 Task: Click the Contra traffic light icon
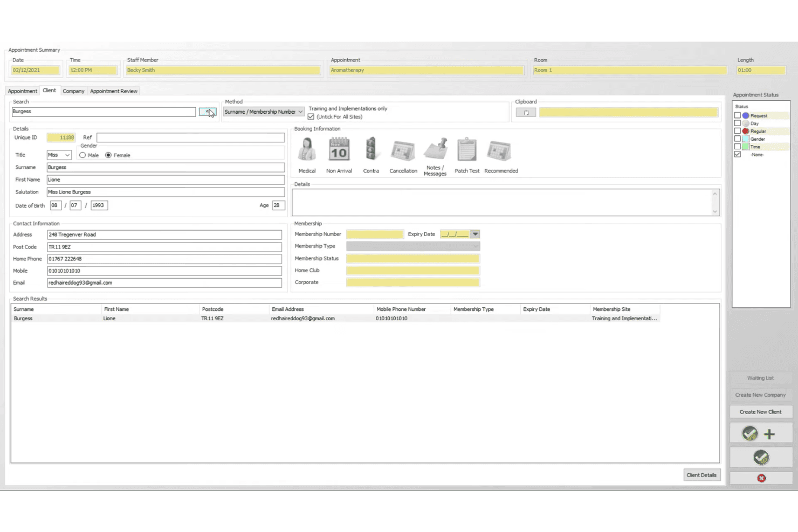[x=371, y=149]
